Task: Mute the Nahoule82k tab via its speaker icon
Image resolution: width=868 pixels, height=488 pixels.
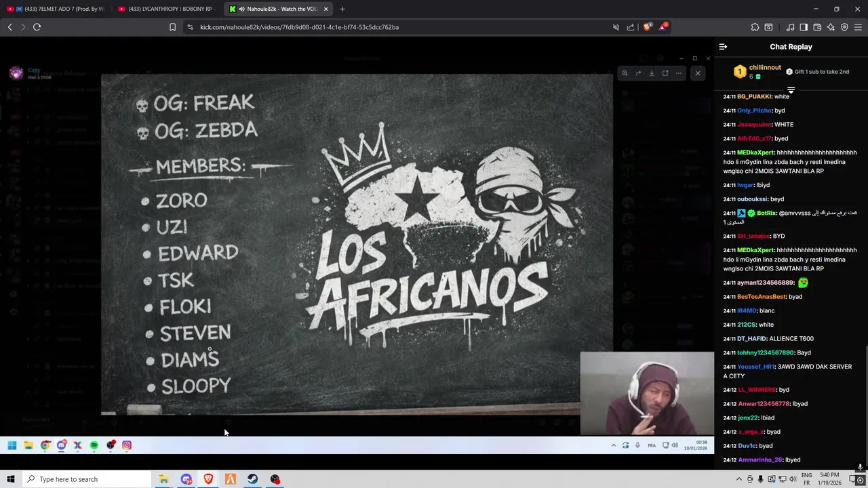Action: 241,9
